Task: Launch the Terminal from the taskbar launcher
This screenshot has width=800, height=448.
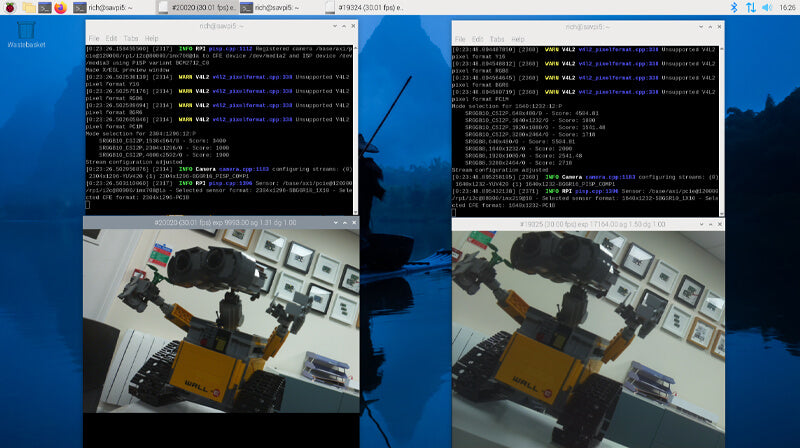Action: (x=44, y=7)
